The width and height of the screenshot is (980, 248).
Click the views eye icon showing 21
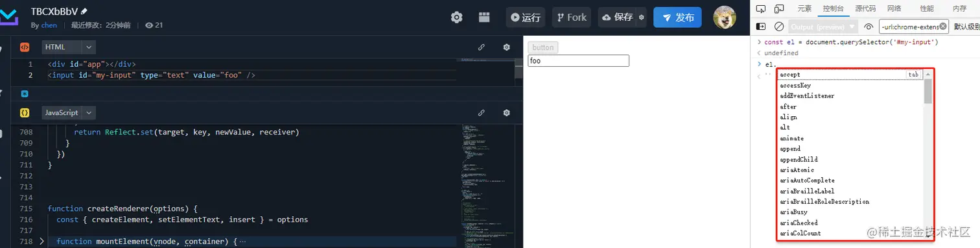149,25
